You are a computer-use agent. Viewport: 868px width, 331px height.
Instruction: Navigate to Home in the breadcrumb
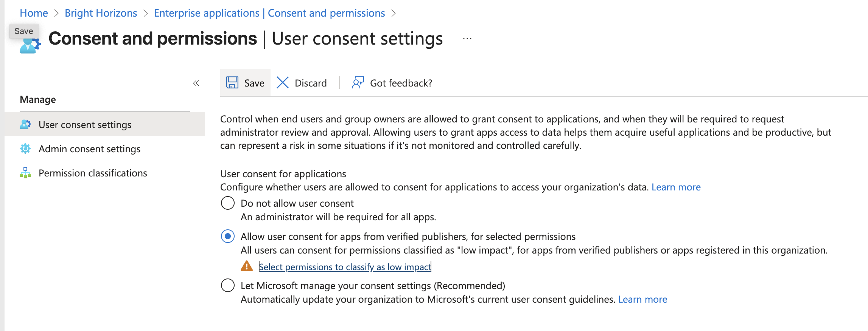click(34, 13)
